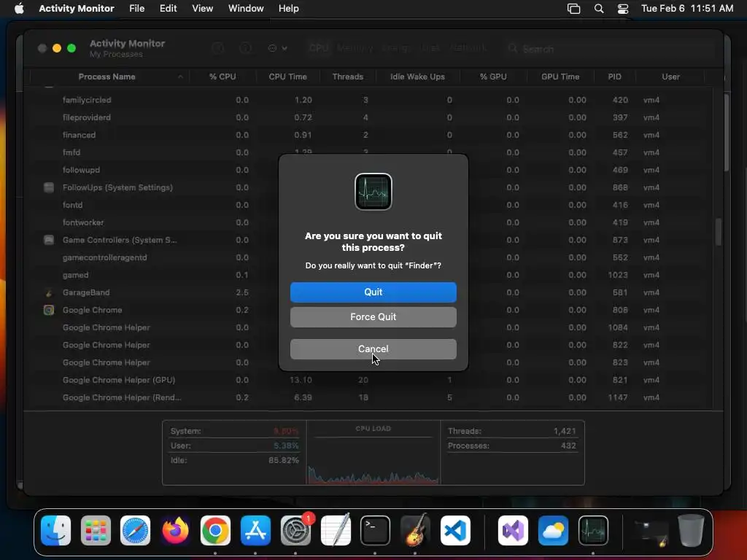Image resolution: width=747 pixels, height=560 pixels.
Task: Open System Settings with notification badge
Action: [x=295, y=530]
